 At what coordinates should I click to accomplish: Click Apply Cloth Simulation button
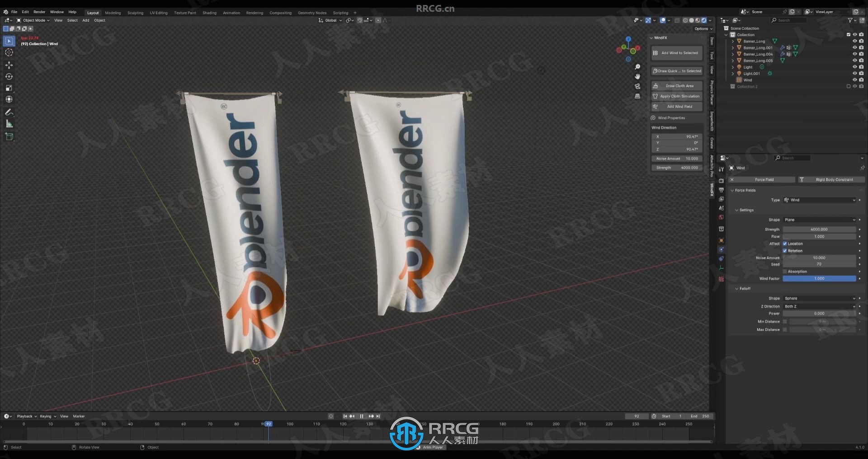point(677,96)
